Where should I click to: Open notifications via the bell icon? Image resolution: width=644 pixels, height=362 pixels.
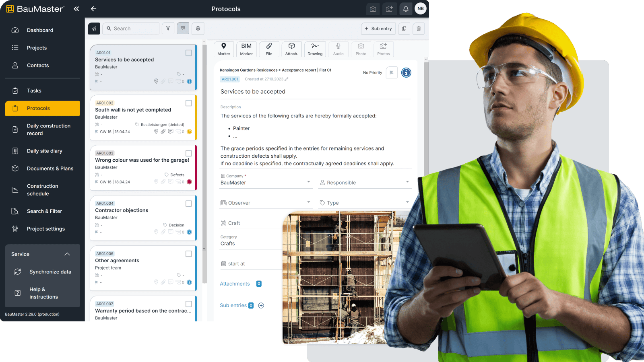coord(406,8)
